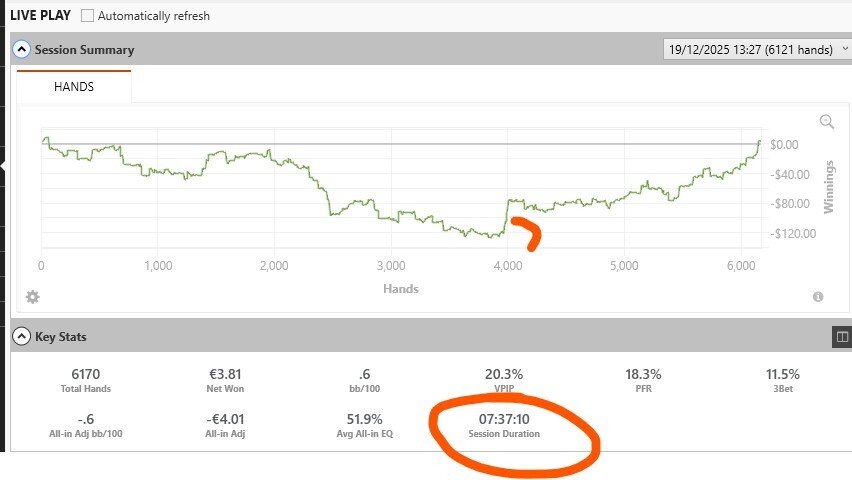Enable the Automatically refresh checkbox
852x480 pixels.
[87, 16]
